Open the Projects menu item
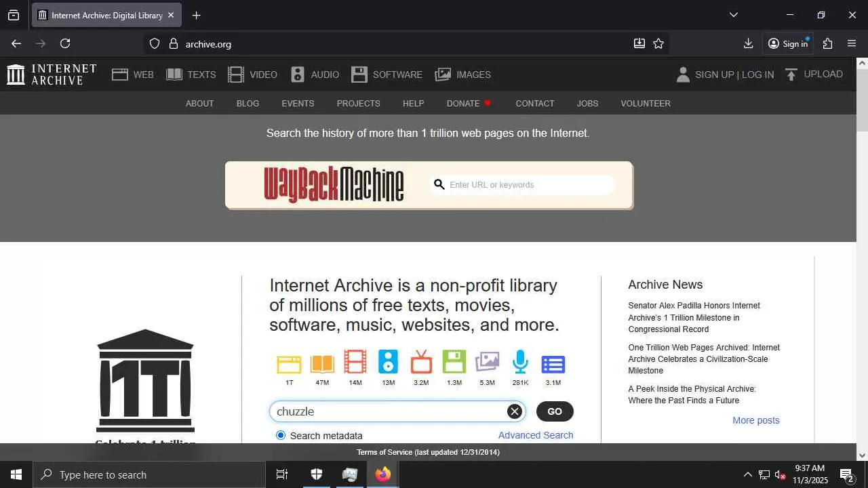Image resolution: width=868 pixels, height=488 pixels. (x=358, y=104)
